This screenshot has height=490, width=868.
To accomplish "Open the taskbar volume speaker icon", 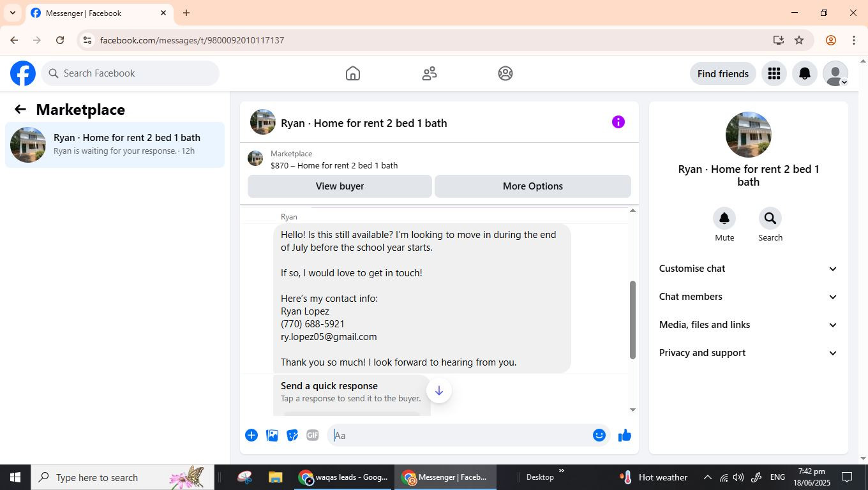I will pyautogui.click(x=738, y=477).
